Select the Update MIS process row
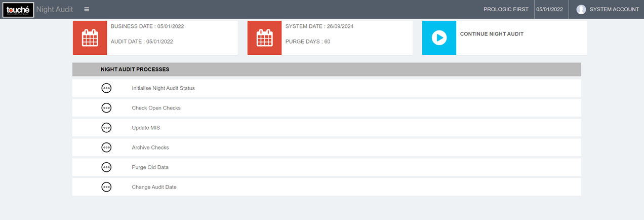The height and width of the screenshot is (220, 644). [327, 128]
